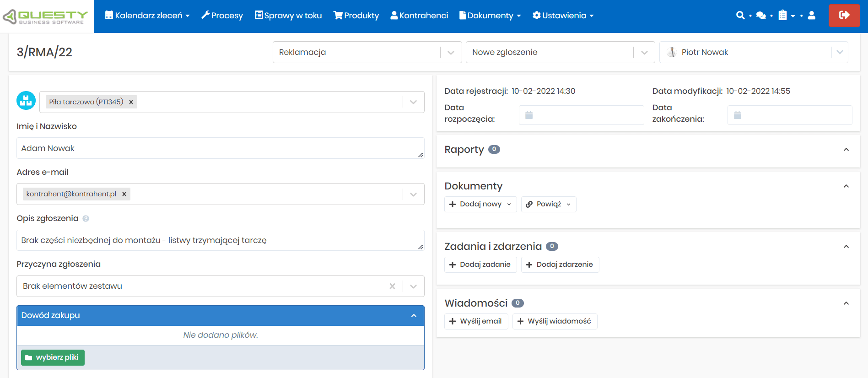Click the Imię i Nazwisko field with Adam Nowak
This screenshot has height=378, width=868.
click(x=220, y=148)
